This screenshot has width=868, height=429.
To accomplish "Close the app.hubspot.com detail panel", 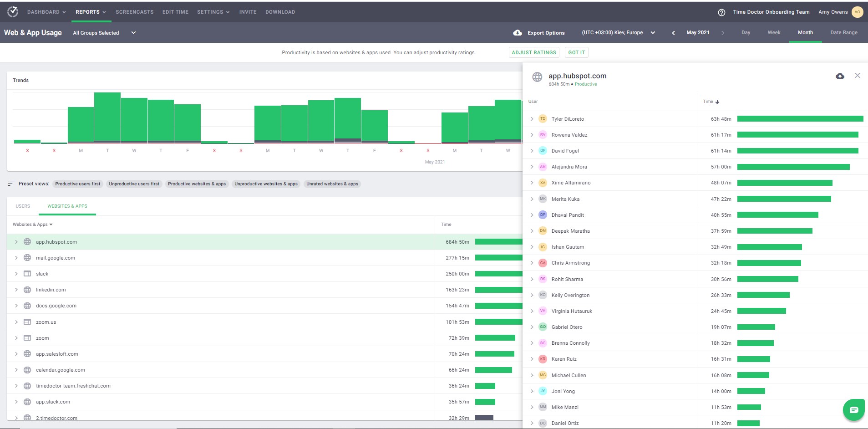I will coord(858,76).
